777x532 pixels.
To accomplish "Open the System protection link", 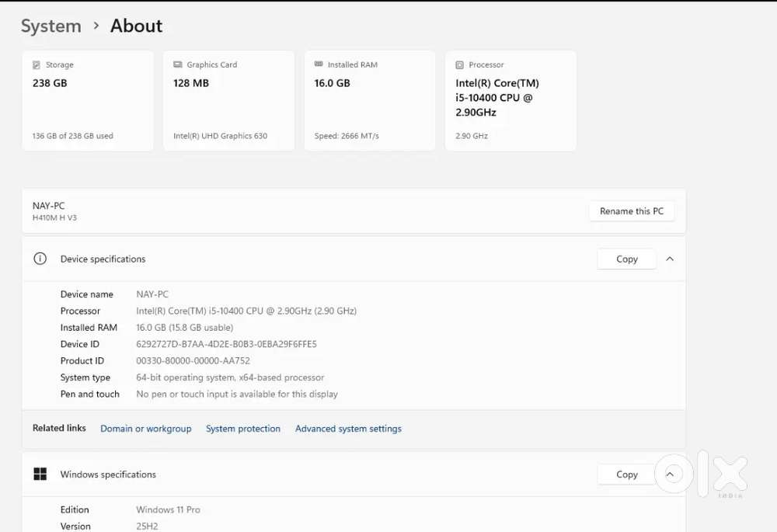I will pyautogui.click(x=243, y=429).
